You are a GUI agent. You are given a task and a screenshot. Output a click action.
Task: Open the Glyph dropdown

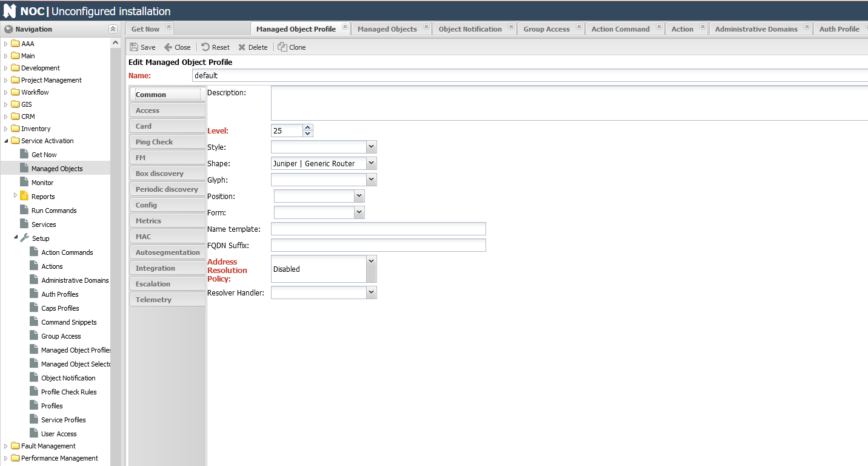(x=372, y=180)
